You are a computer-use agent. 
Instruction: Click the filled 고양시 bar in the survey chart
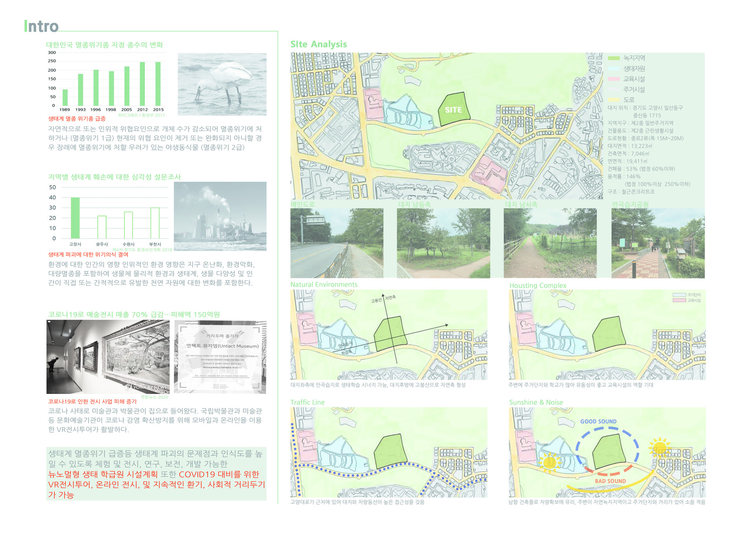pyautogui.click(x=75, y=218)
